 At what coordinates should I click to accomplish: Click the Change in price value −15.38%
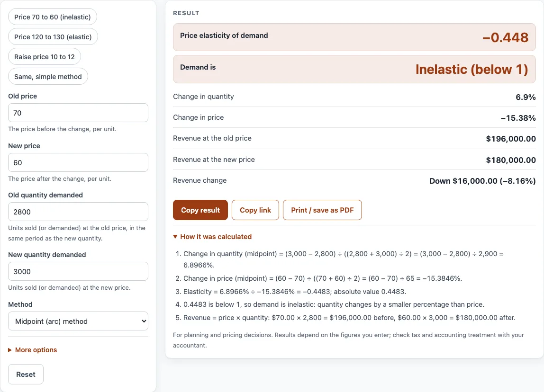518,118
